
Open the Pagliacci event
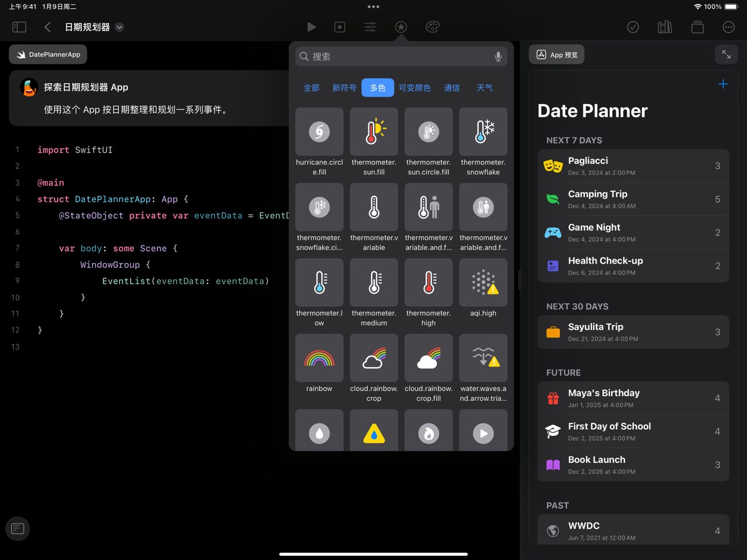click(633, 166)
